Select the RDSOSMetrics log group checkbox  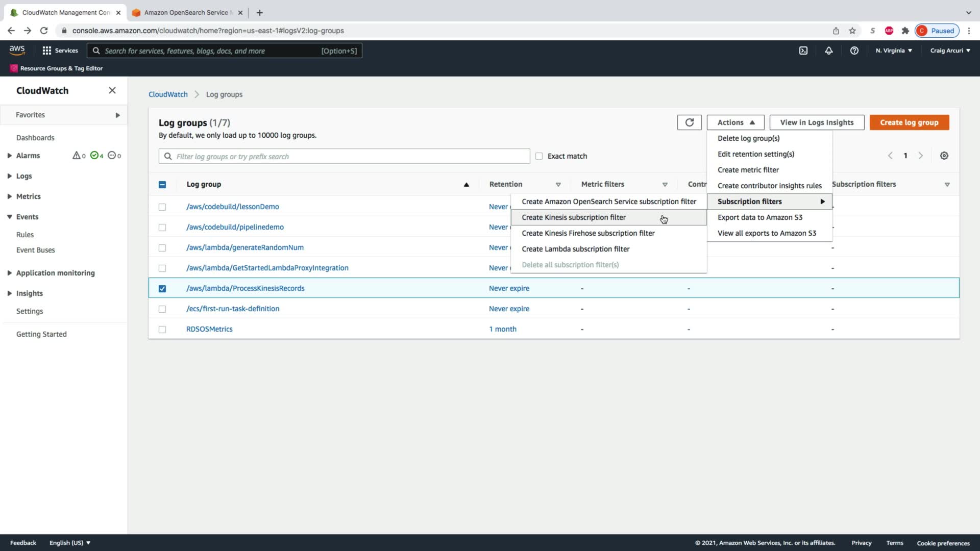[x=162, y=330]
